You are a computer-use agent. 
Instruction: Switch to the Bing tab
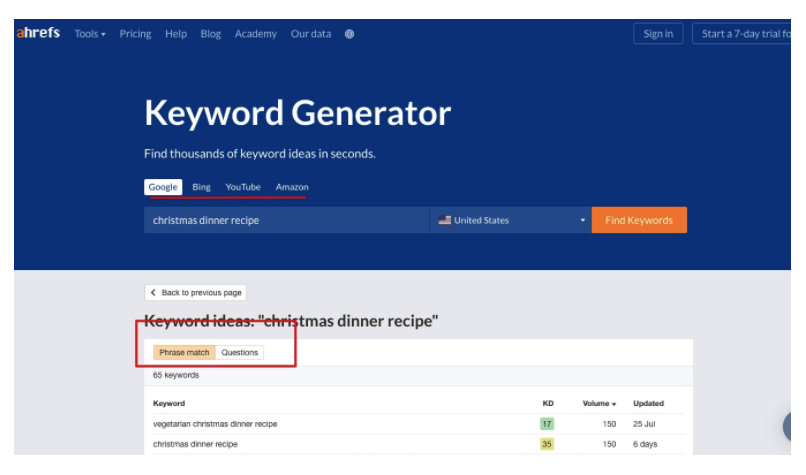[202, 187]
